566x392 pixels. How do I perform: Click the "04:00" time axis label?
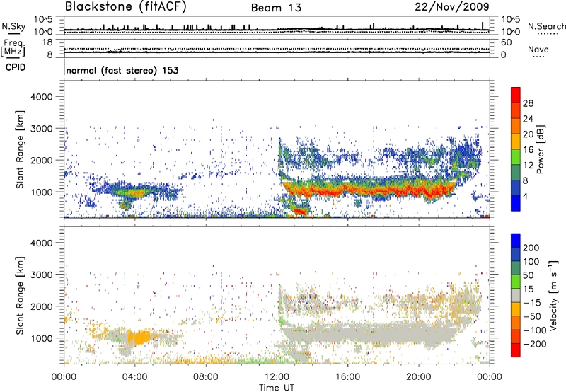(x=135, y=377)
